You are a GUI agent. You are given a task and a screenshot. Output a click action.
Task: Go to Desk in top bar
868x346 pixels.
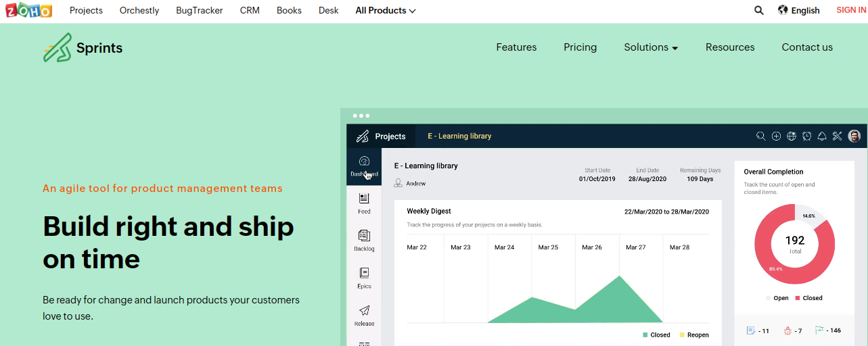tap(329, 10)
